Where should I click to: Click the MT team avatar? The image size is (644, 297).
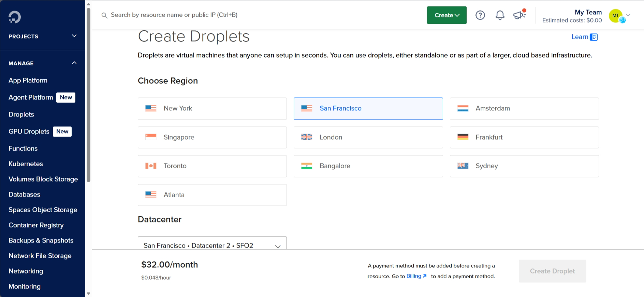(x=616, y=15)
